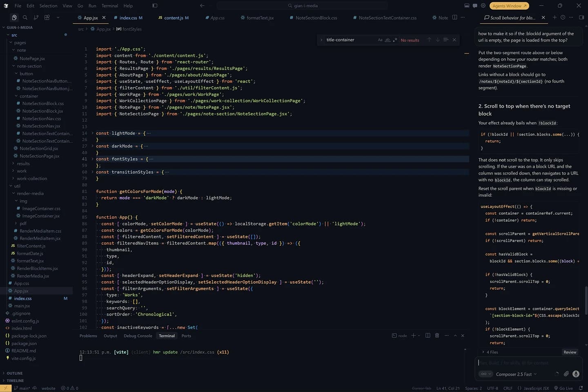
Task: Toggle regular expression search in find widget
Action: (395, 40)
